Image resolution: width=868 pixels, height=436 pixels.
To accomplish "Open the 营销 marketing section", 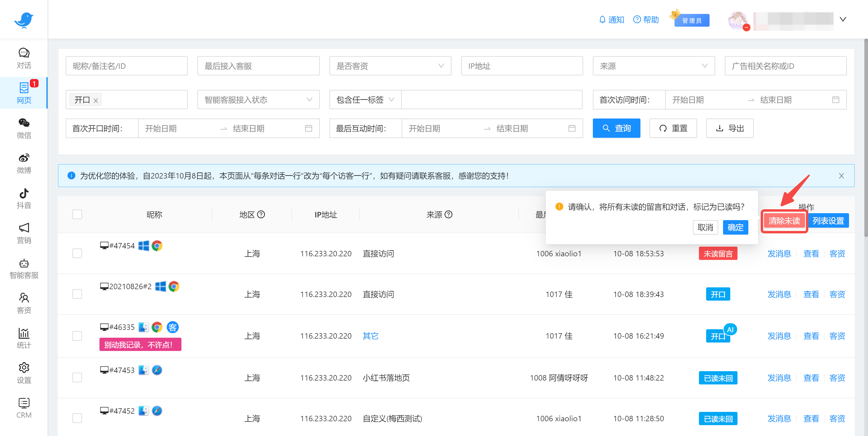I will coord(24,233).
